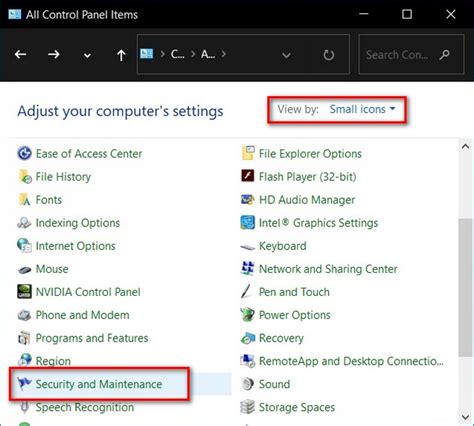The height and width of the screenshot is (426, 474).
Task: Open the HD Audio Manager link
Action: [x=307, y=200]
